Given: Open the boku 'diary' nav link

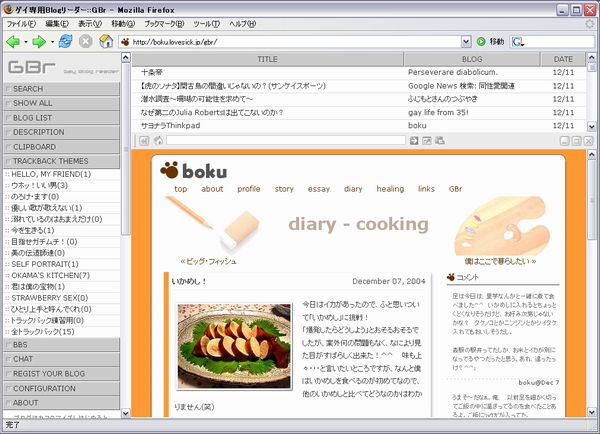Looking at the screenshot, I should point(353,189).
